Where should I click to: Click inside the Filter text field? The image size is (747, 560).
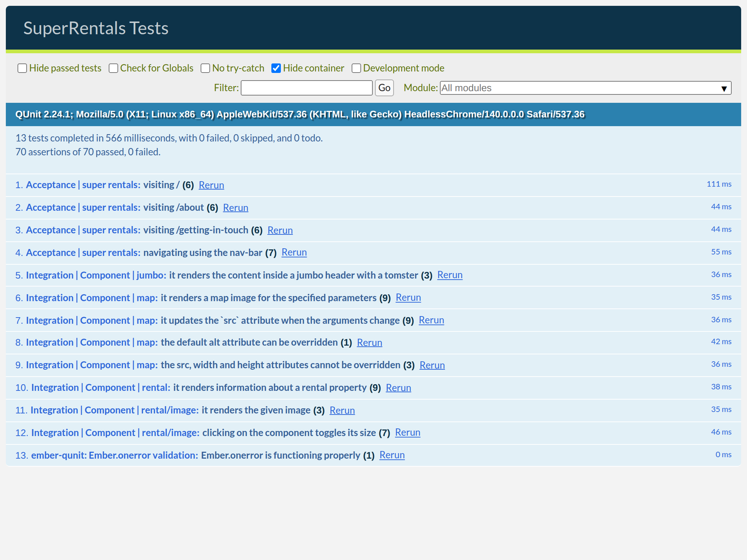(306, 88)
